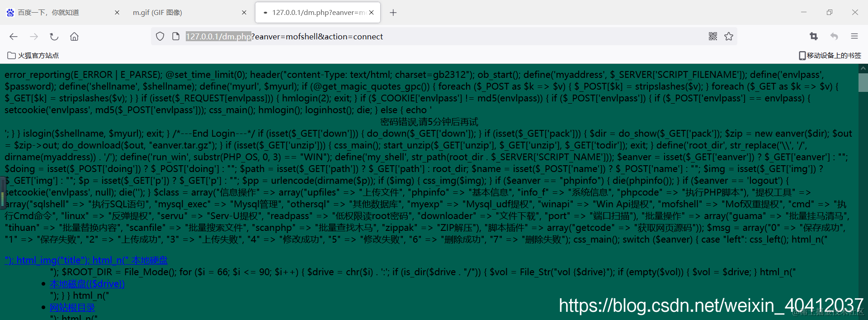Screen dimensions: 868x320
Task: Generate a QR code for the page
Action: coord(713,36)
